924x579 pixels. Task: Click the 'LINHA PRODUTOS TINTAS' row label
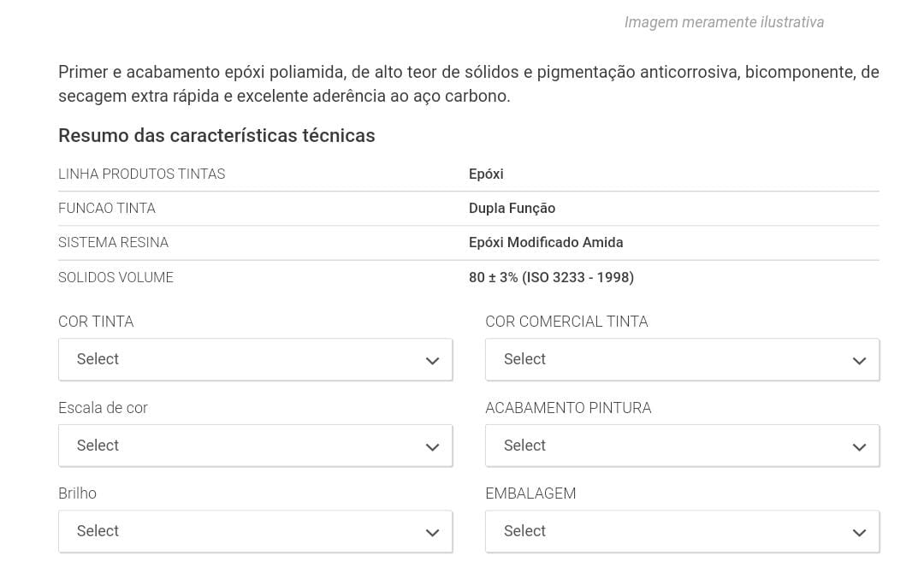141,174
